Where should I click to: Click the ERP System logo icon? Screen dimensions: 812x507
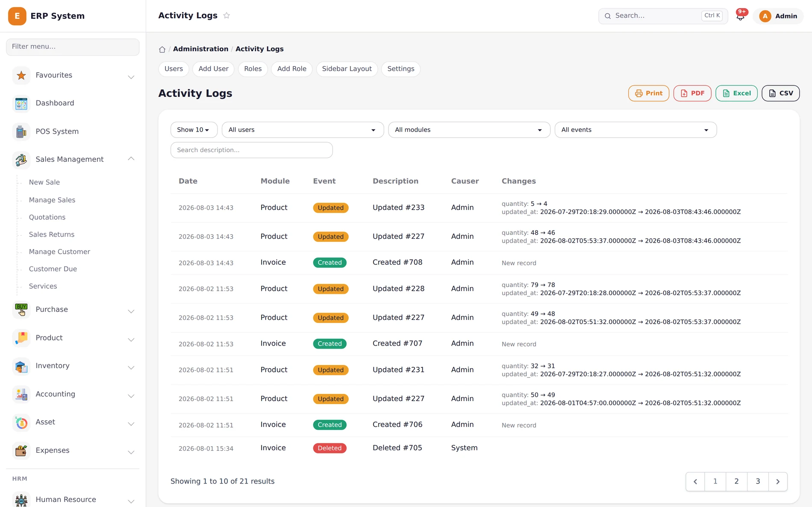point(17,16)
